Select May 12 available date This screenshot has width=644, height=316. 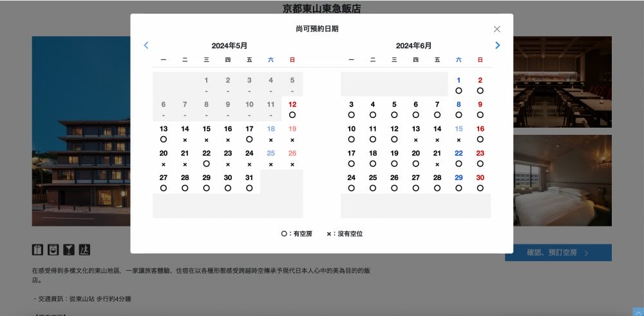tap(292, 109)
